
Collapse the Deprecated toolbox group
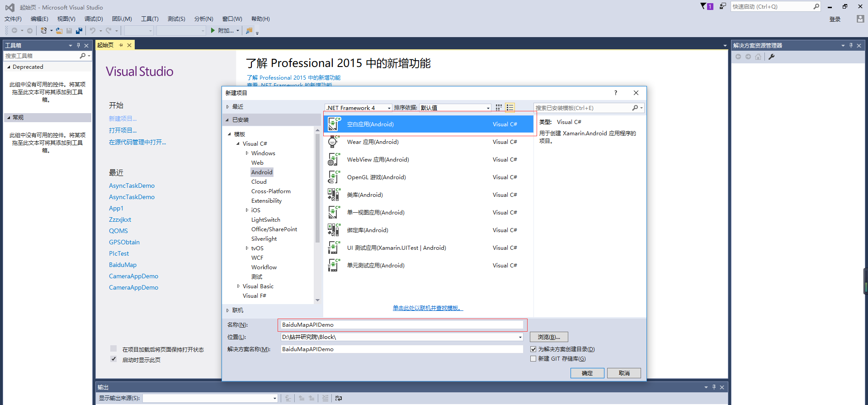point(9,67)
